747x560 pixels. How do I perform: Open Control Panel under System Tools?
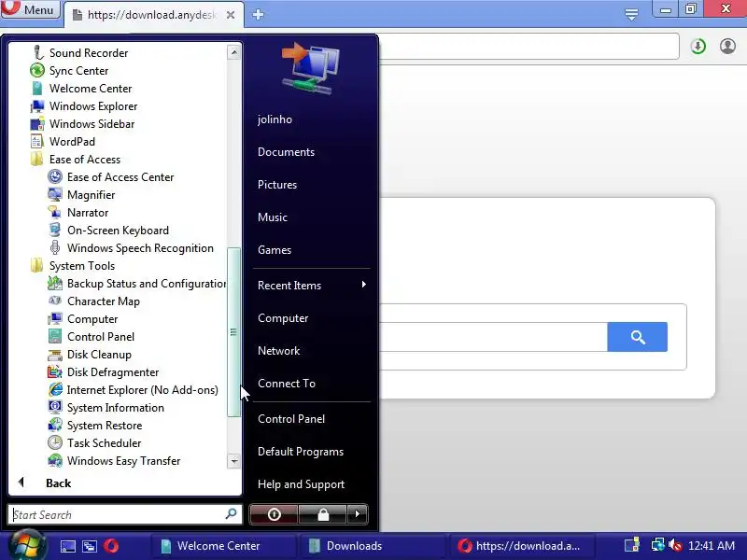pyautogui.click(x=91, y=337)
